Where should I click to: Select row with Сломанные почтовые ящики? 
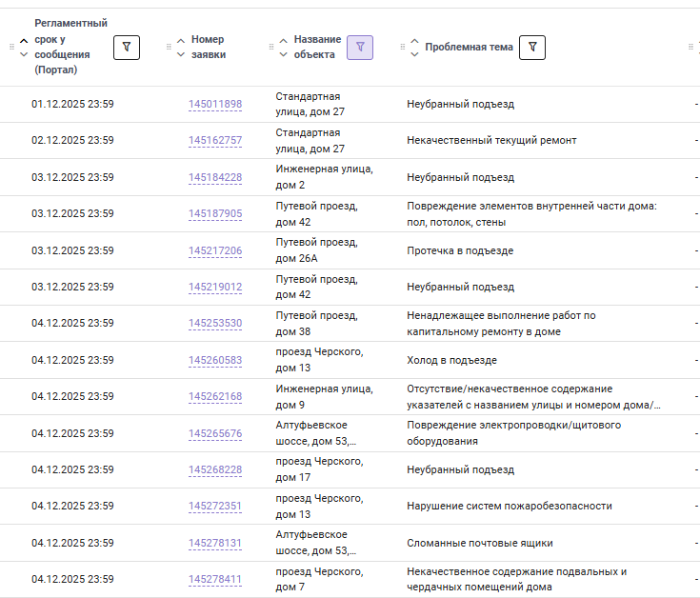tap(350, 543)
